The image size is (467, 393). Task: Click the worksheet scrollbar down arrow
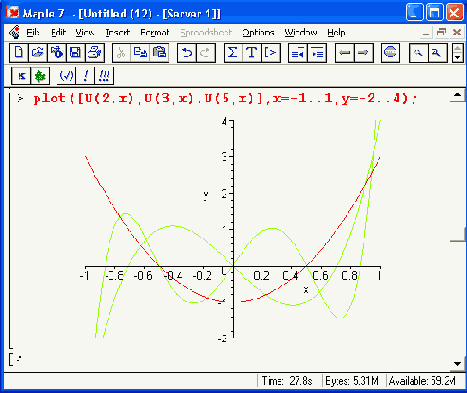tap(457, 364)
